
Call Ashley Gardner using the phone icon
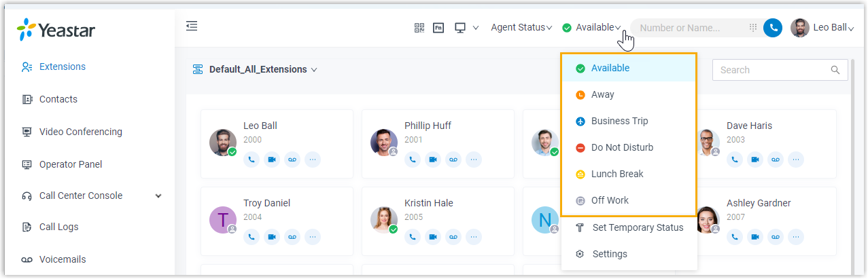pyautogui.click(x=735, y=237)
